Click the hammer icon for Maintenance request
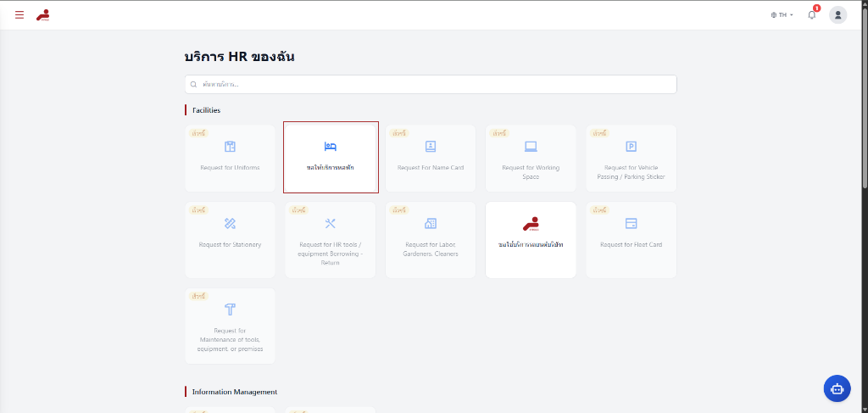This screenshot has width=868, height=413. coord(231,310)
